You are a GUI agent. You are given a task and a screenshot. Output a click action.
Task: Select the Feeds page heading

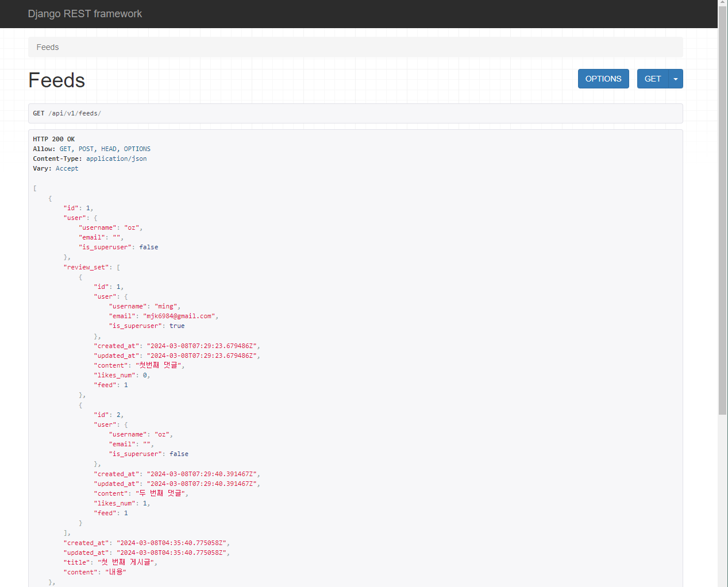click(x=56, y=80)
